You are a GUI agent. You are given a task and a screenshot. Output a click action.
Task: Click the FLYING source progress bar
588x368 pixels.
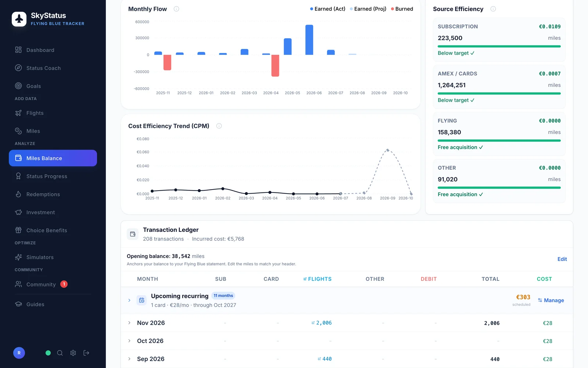click(x=499, y=141)
